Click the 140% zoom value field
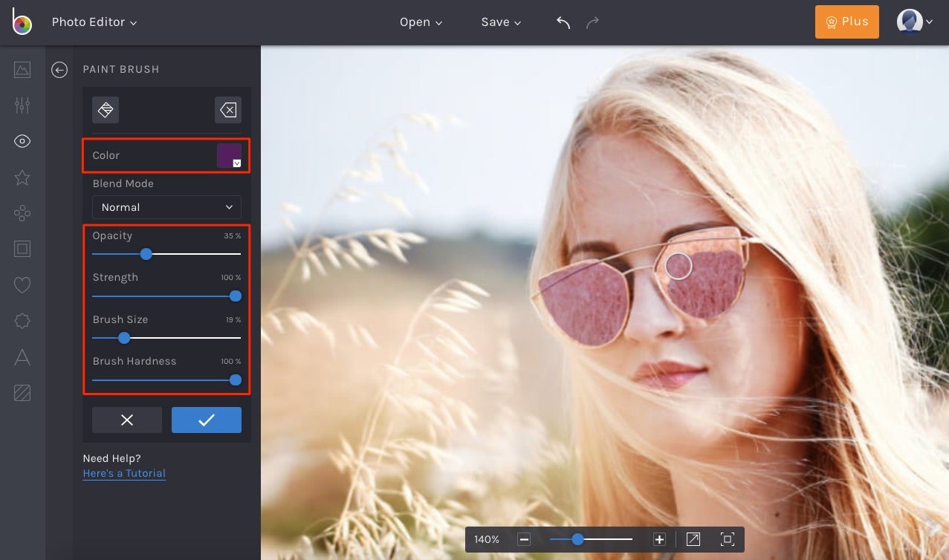The height and width of the screenshot is (560, 949). tap(486, 539)
